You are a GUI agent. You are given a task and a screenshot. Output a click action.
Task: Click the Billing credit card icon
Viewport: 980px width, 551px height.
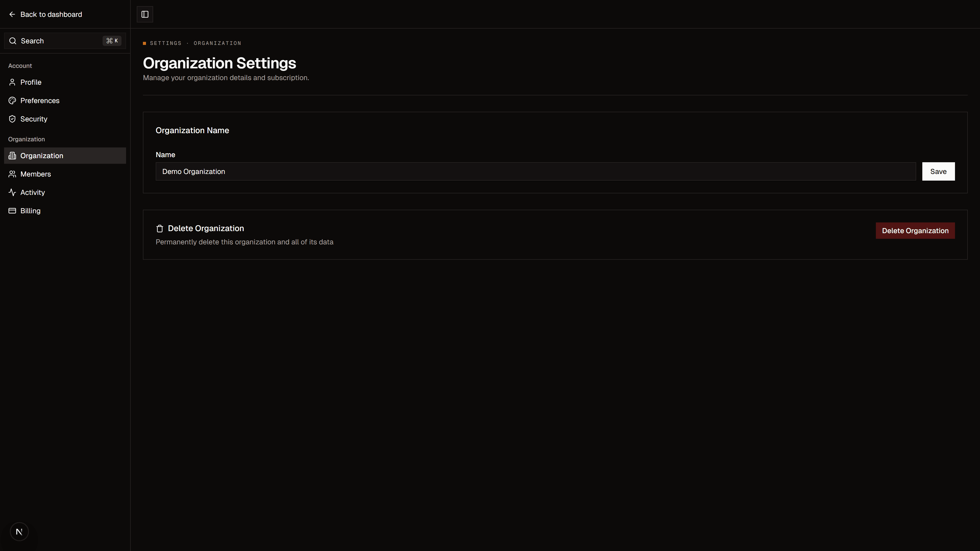point(12,211)
